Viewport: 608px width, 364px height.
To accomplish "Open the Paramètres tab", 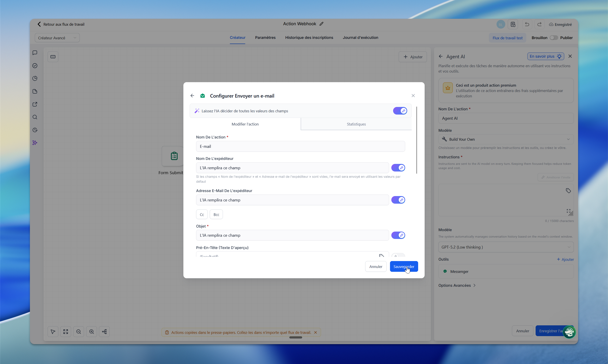I will (x=265, y=38).
